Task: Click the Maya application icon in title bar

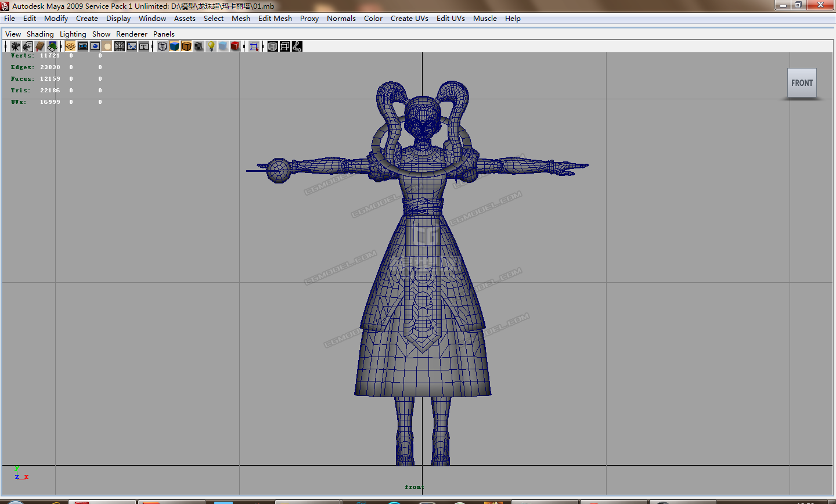Action: (x=5, y=6)
